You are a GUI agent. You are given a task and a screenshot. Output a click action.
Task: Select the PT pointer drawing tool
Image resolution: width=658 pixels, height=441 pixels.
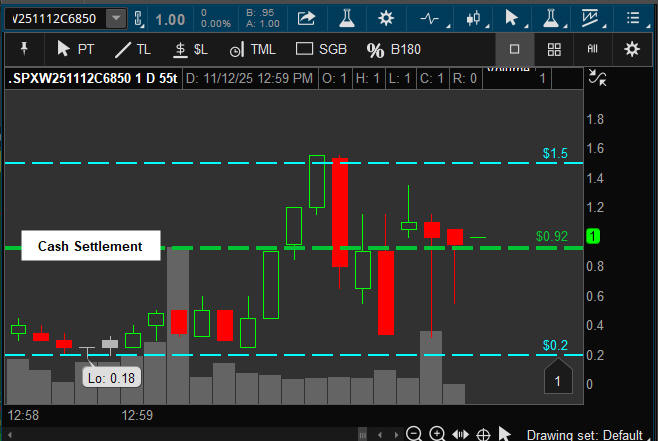(74, 49)
